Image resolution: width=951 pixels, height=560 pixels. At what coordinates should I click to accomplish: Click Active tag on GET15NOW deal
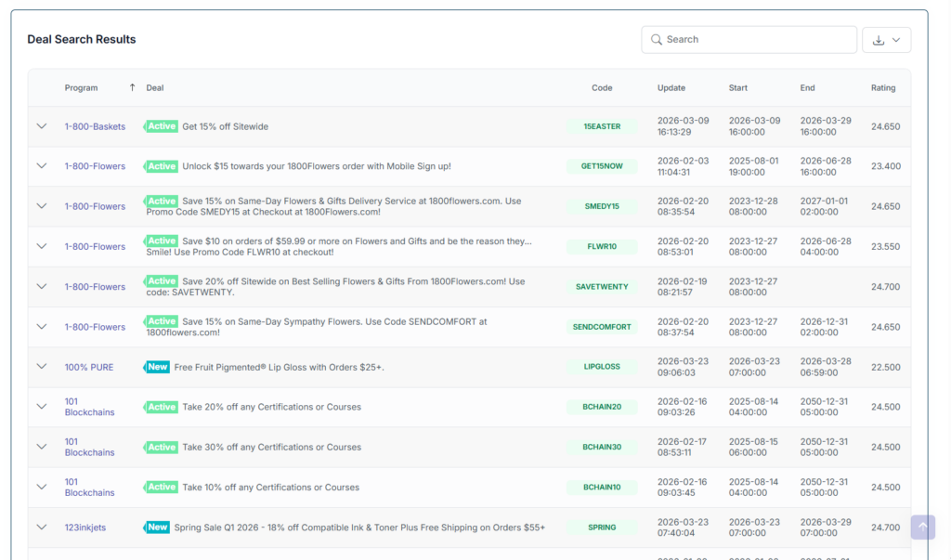(162, 166)
